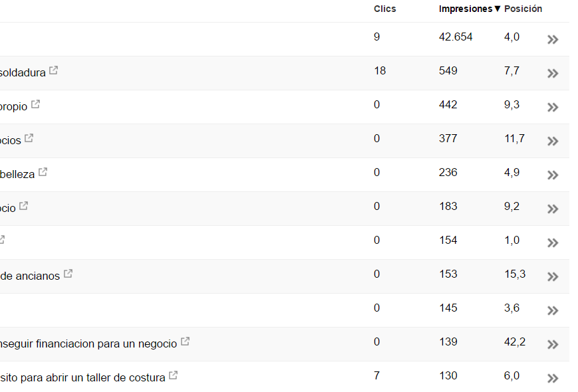Open external link next to 'taller de costura'
This screenshot has height=392, width=578.
click(173, 375)
